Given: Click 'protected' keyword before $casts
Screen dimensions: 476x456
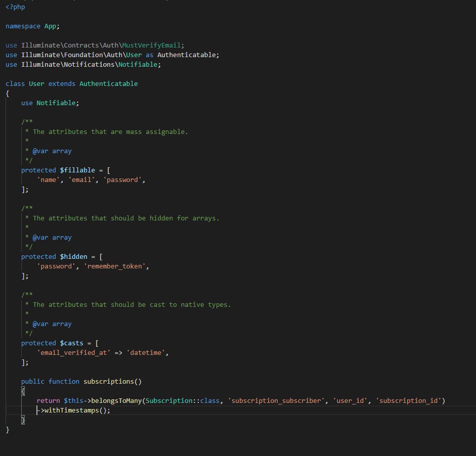Looking at the screenshot, I should tap(38, 343).
